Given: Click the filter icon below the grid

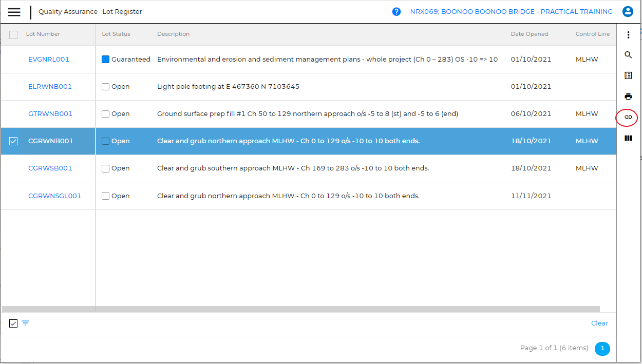Looking at the screenshot, I should pyautogui.click(x=26, y=323).
